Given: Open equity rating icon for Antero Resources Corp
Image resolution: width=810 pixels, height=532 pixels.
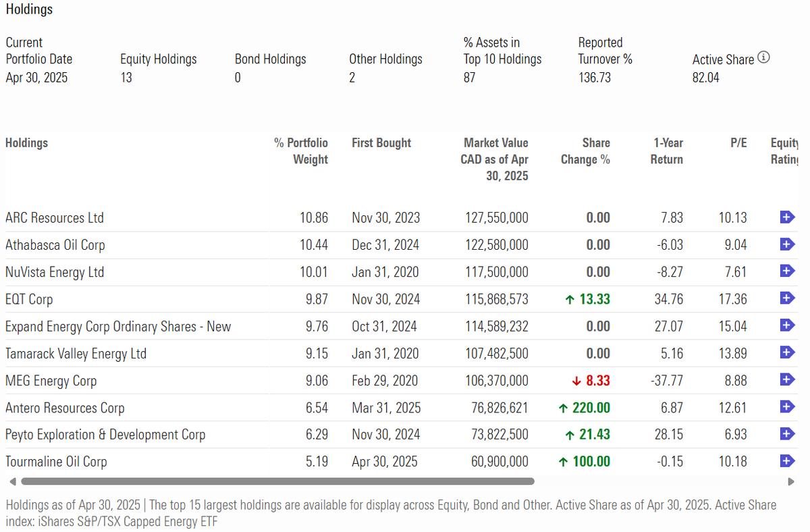Looking at the screenshot, I should coord(787,407).
